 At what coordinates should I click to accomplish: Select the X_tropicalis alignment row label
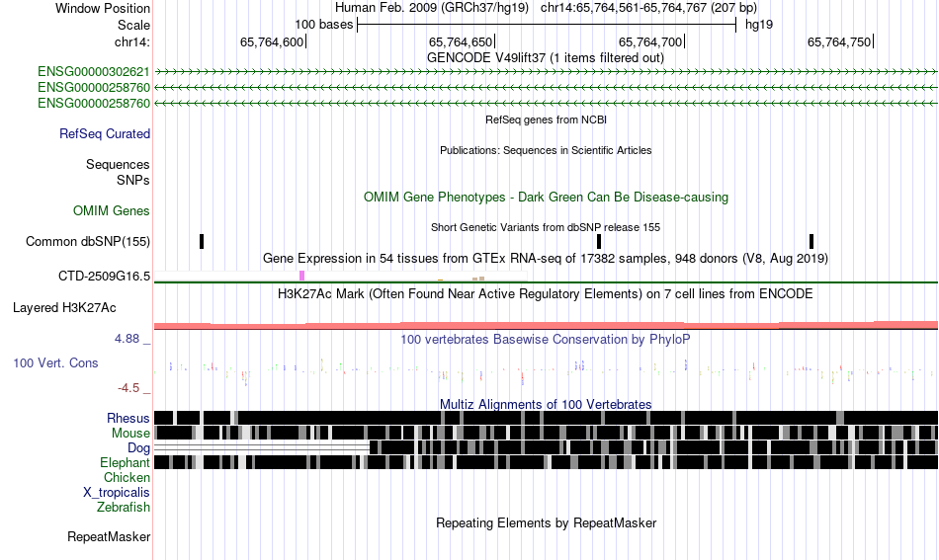pyautogui.click(x=117, y=493)
